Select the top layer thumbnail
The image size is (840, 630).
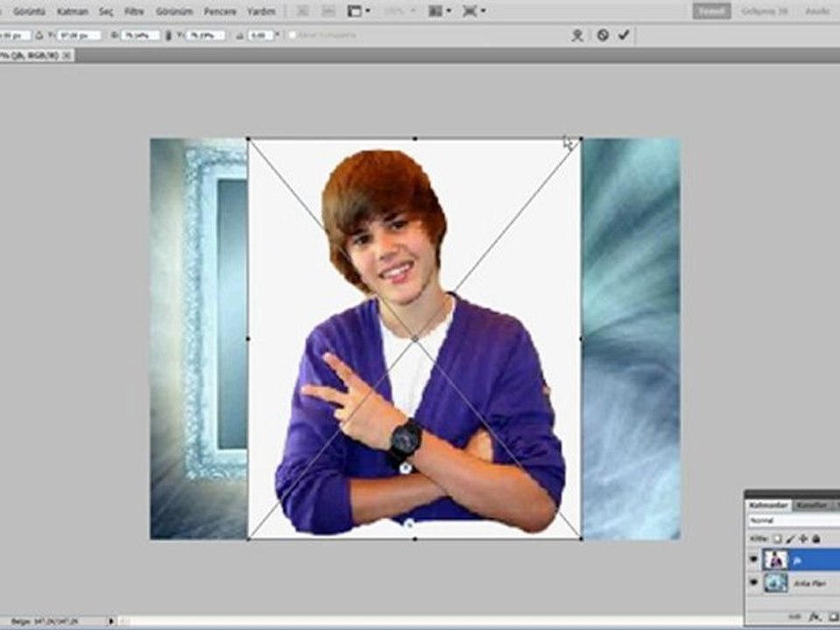(x=776, y=560)
